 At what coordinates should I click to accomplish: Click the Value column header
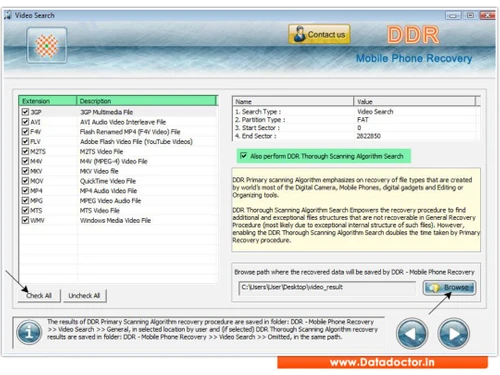[415, 101]
